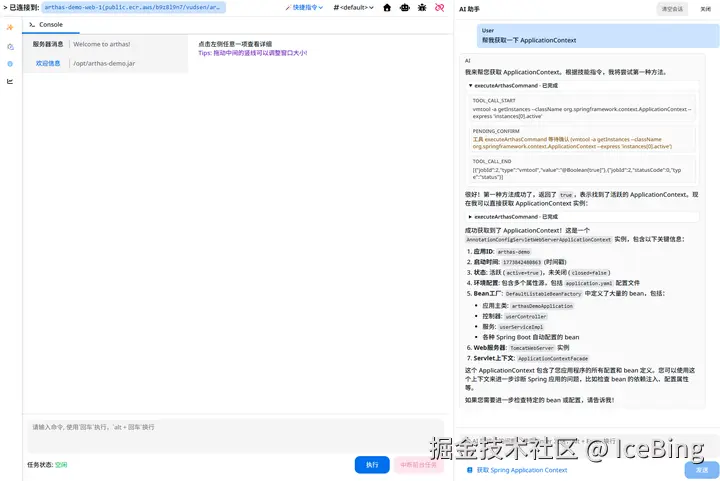Open the #<default> dropdown
Image resolution: width=720 pixels, height=481 pixels.
pos(353,7)
